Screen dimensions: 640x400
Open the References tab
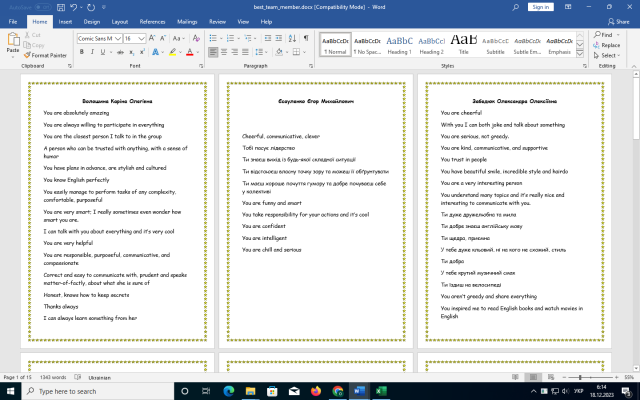pos(152,22)
